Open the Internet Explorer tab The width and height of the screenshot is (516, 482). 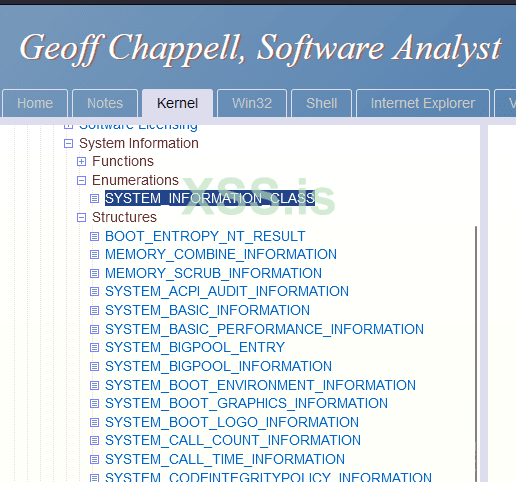(423, 103)
